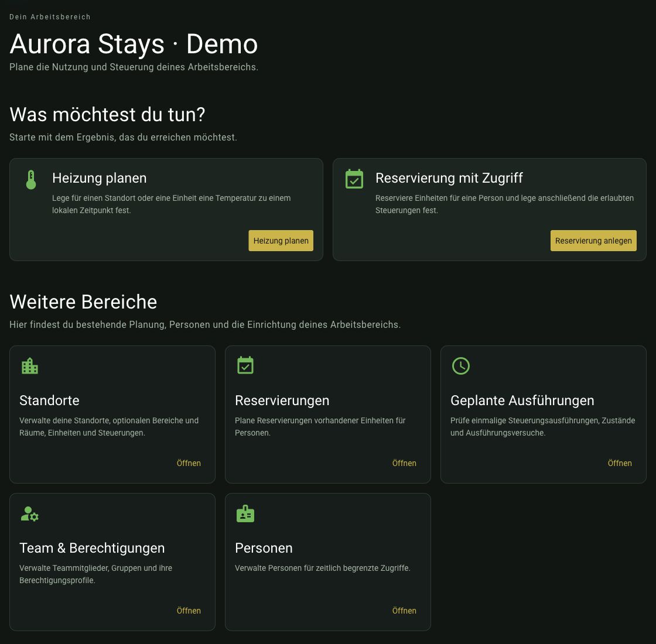
Task: Click the Aurora Stays · Demo page title
Action: pos(134,44)
